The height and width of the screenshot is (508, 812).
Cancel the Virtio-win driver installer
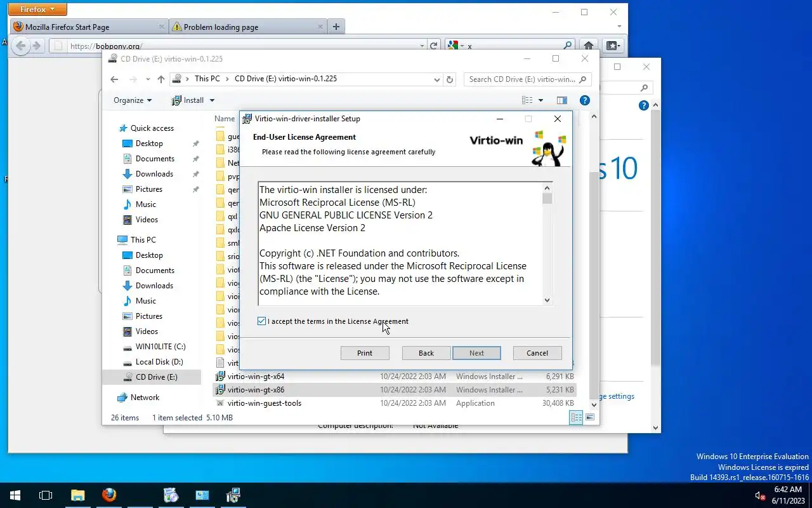[x=537, y=353]
